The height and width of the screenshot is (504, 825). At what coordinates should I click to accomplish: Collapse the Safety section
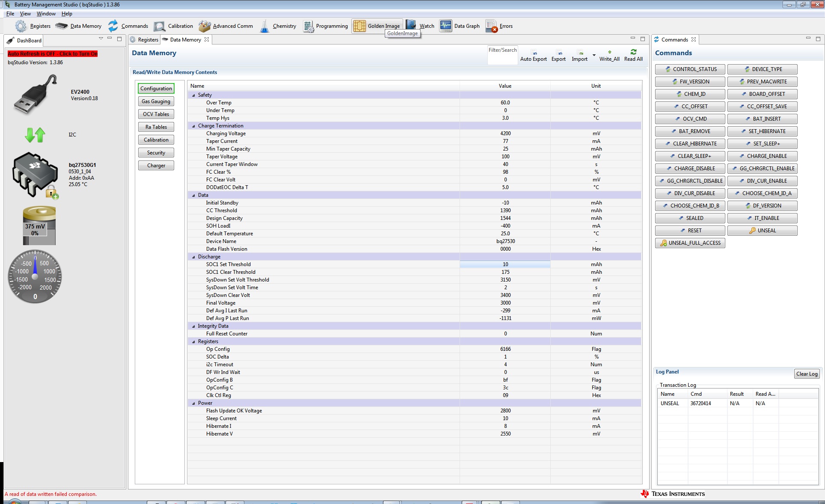[x=193, y=95]
